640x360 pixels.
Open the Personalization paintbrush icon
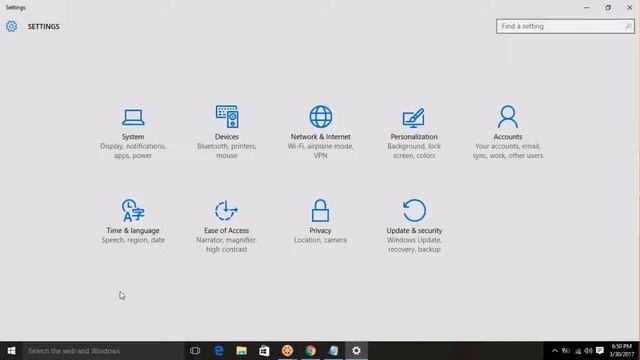[414, 118]
